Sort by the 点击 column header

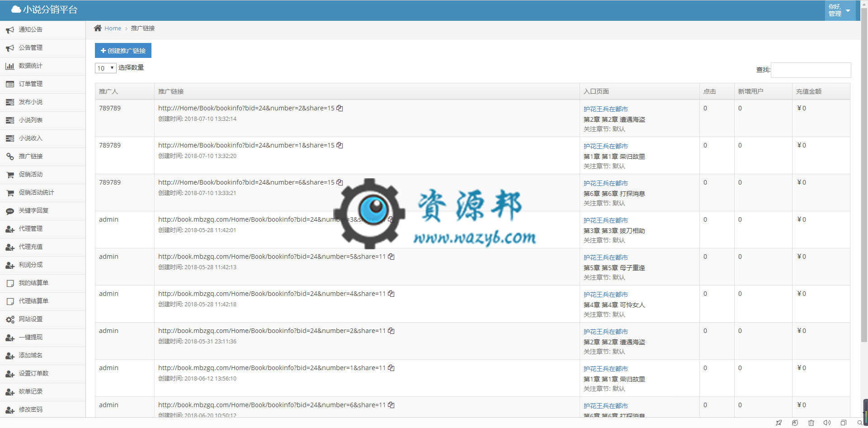(x=717, y=91)
